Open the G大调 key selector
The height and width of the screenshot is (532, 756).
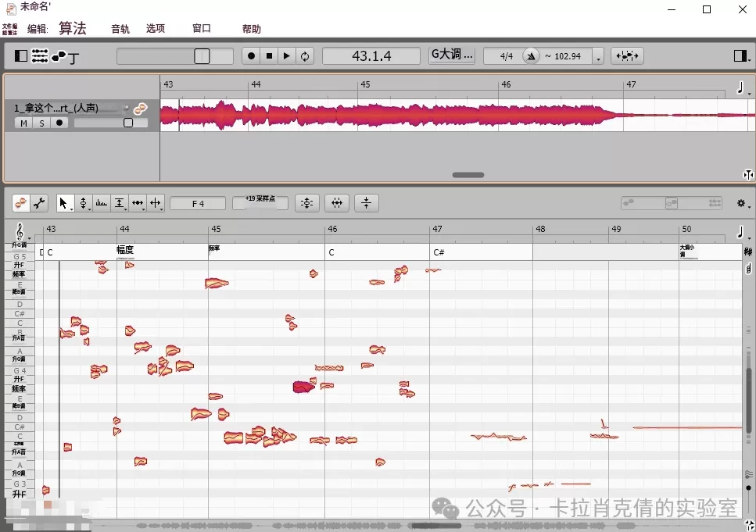click(x=452, y=55)
